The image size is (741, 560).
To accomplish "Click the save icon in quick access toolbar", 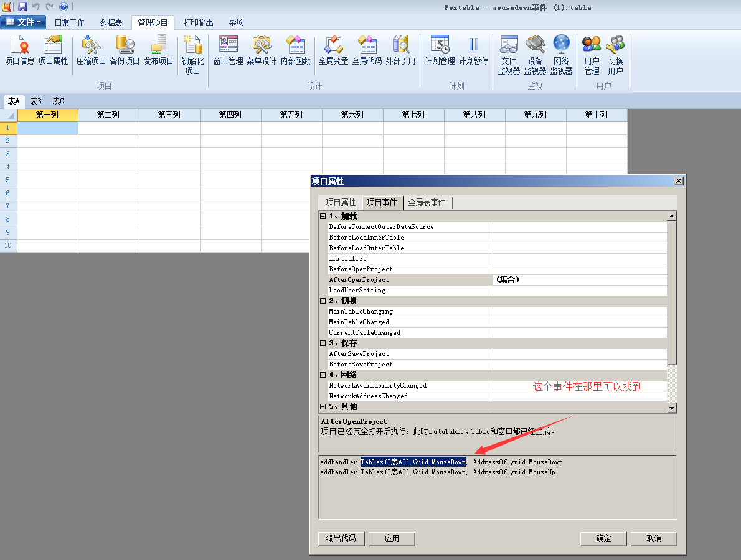I will coord(22,7).
